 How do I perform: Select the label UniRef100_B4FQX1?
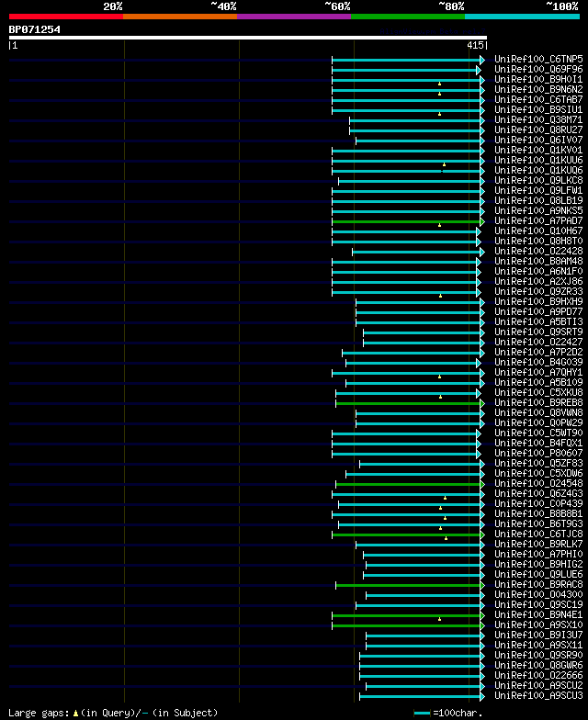tap(538, 443)
